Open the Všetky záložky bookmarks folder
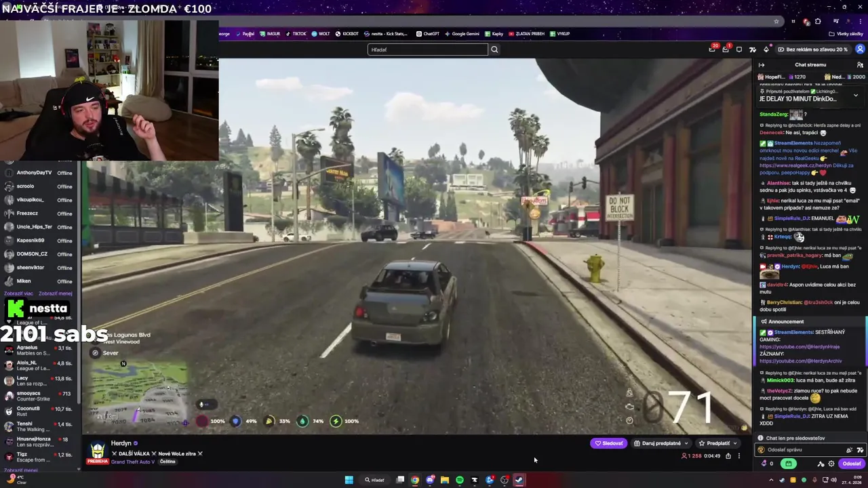This screenshot has height=488, width=868. (x=846, y=34)
